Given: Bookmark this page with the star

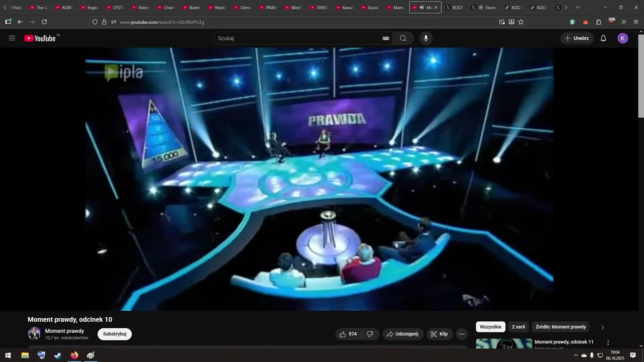Looking at the screenshot, I should coord(521,22).
